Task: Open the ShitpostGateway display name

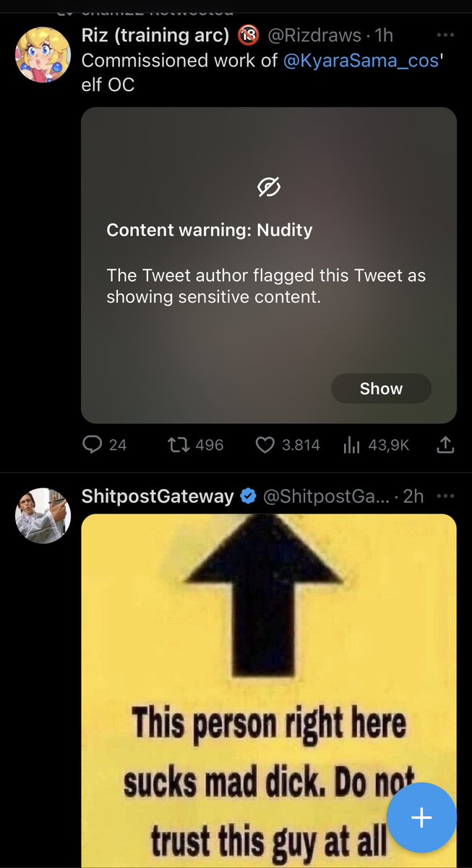Action: point(158,497)
